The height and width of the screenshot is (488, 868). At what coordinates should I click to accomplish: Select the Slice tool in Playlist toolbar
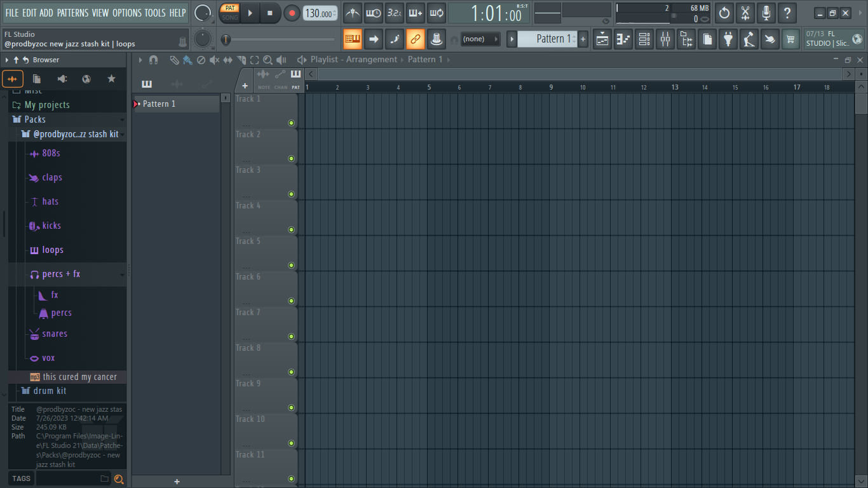coord(241,60)
